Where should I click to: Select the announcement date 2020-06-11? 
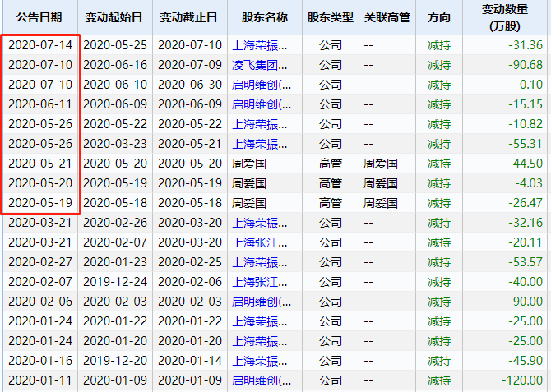(x=40, y=104)
